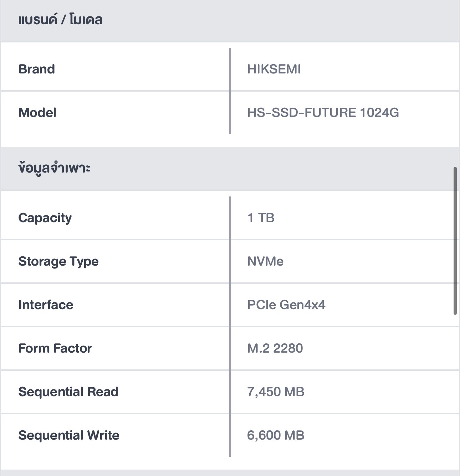Click the แบรนด์ / โมเดล section header
460x476 pixels.
60,20
